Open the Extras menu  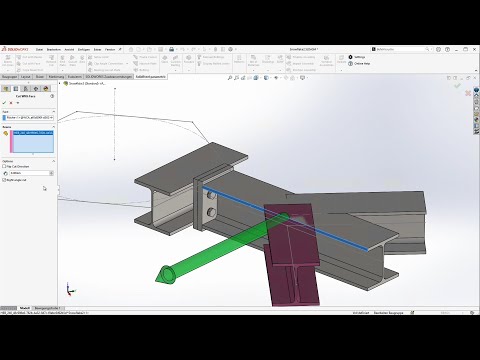click(97, 49)
